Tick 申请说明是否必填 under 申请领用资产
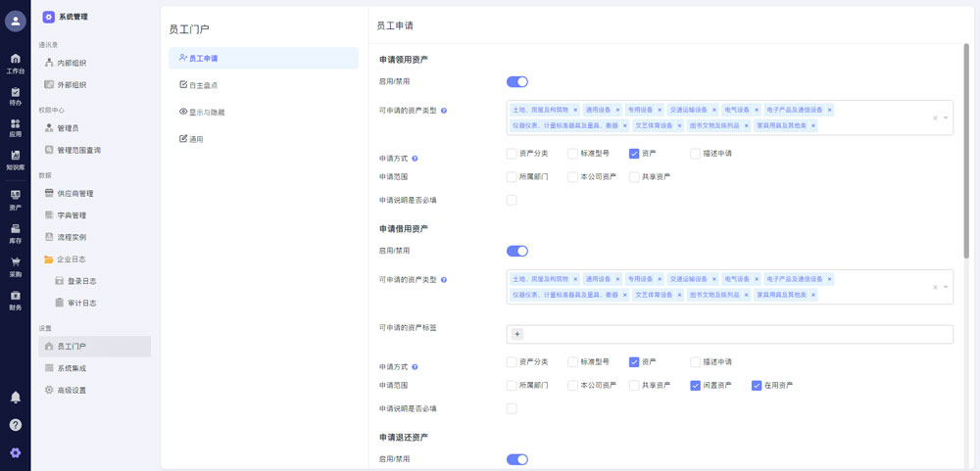The image size is (980, 471). click(512, 201)
